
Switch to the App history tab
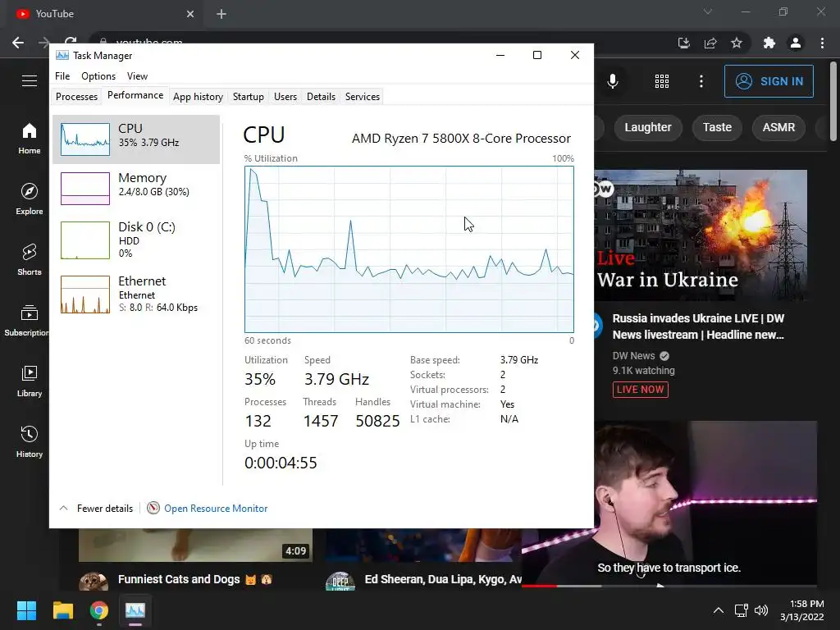(198, 97)
